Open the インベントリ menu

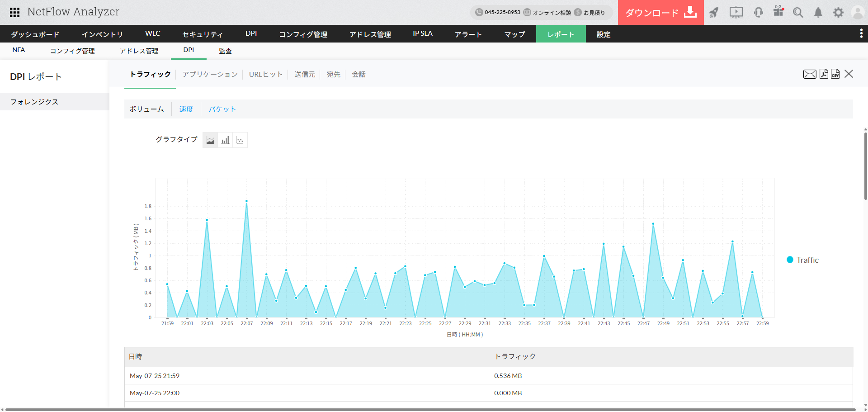point(102,34)
